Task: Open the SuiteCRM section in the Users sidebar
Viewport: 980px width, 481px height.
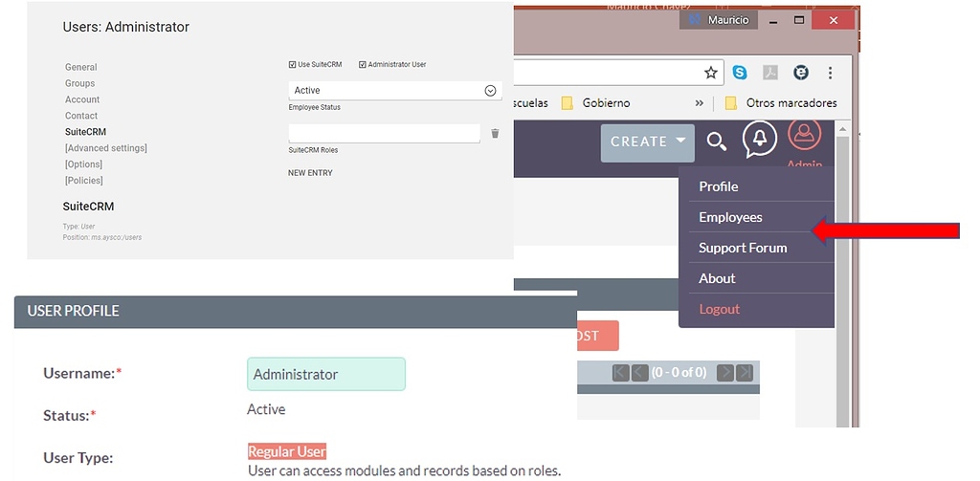Action: coord(85,132)
